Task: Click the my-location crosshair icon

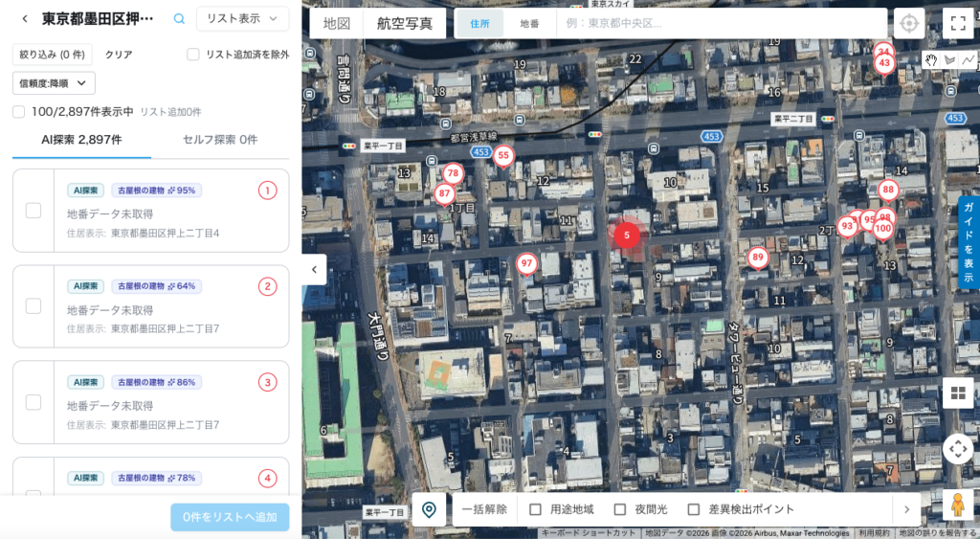Action: [909, 23]
